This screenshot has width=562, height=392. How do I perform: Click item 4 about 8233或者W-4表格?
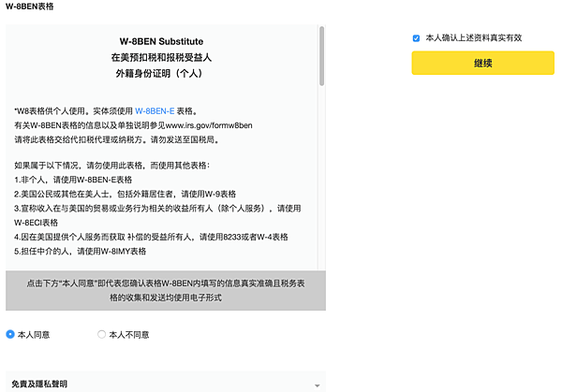tap(151, 237)
